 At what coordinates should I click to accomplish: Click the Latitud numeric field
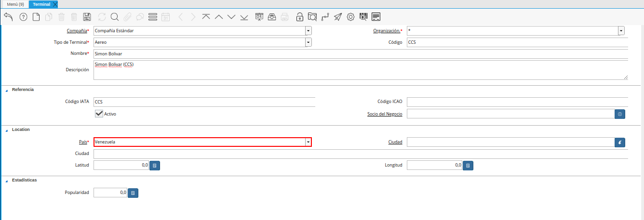coord(121,165)
